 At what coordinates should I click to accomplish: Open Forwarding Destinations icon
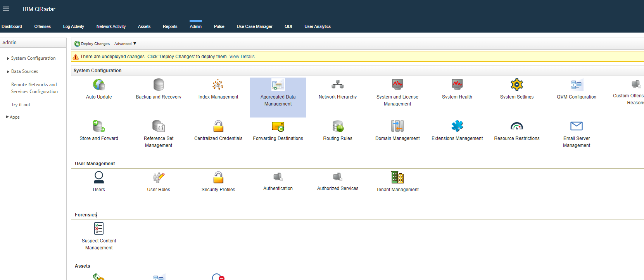click(278, 126)
